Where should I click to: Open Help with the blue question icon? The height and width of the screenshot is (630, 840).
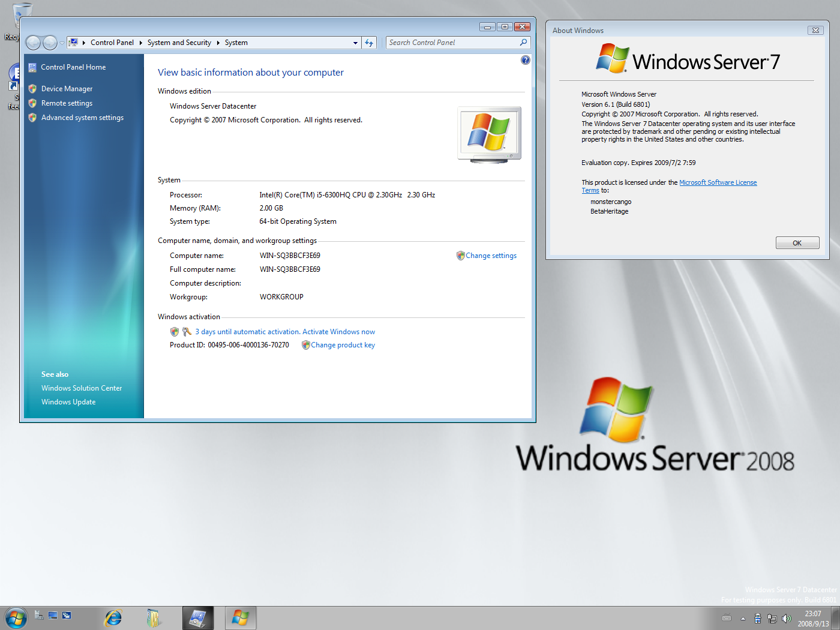point(526,60)
